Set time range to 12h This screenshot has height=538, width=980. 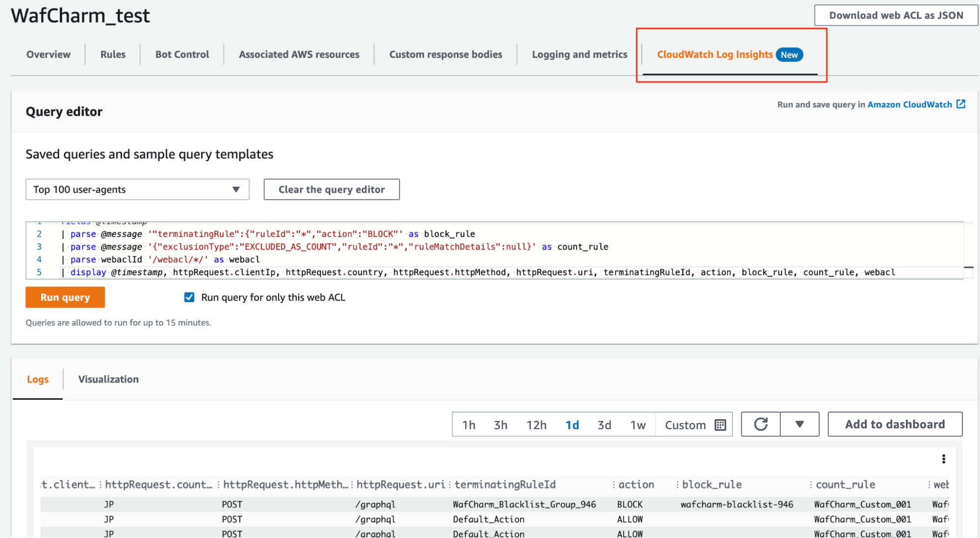[536, 425]
